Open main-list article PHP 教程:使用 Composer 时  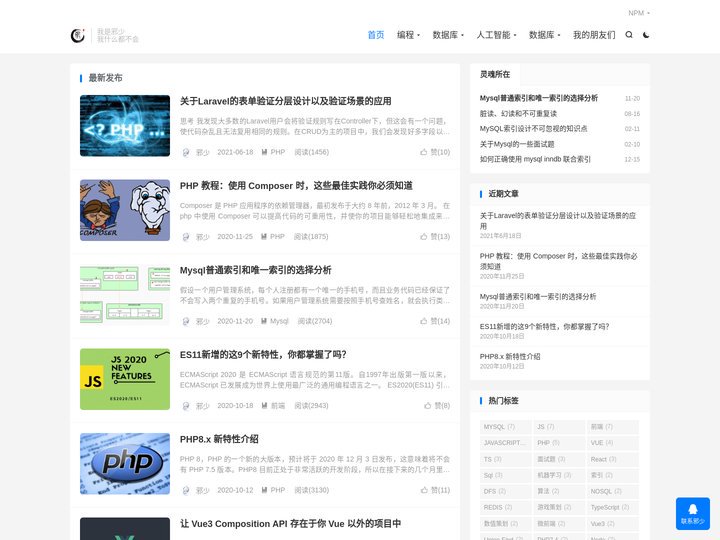tap(296, 186)
